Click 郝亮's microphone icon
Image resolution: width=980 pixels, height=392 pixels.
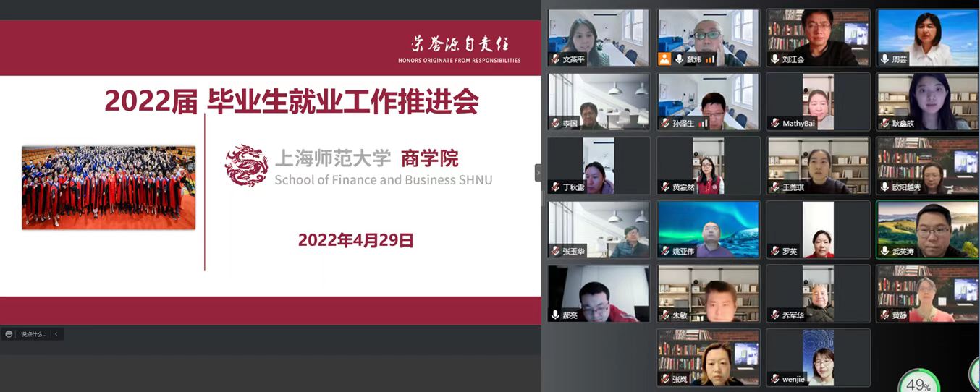coord(555,315)
